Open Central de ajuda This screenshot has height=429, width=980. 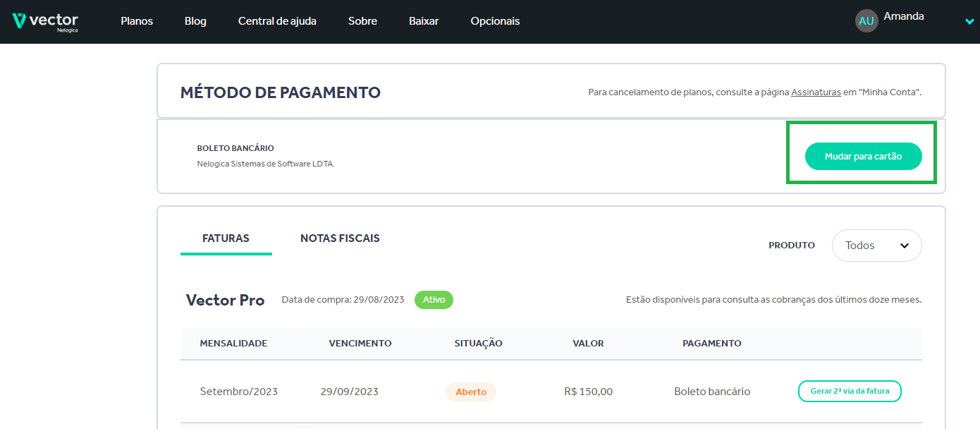[x=277, y=21]
